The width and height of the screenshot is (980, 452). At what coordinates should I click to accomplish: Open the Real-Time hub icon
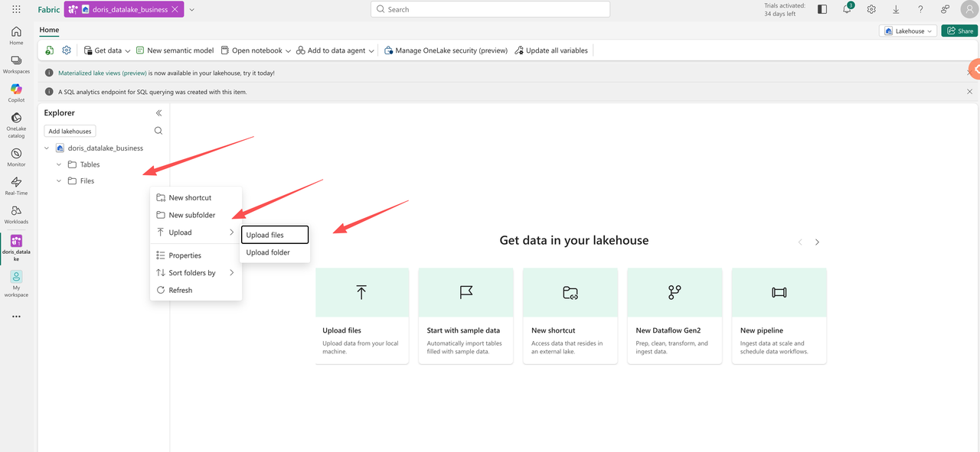point(16,183)
